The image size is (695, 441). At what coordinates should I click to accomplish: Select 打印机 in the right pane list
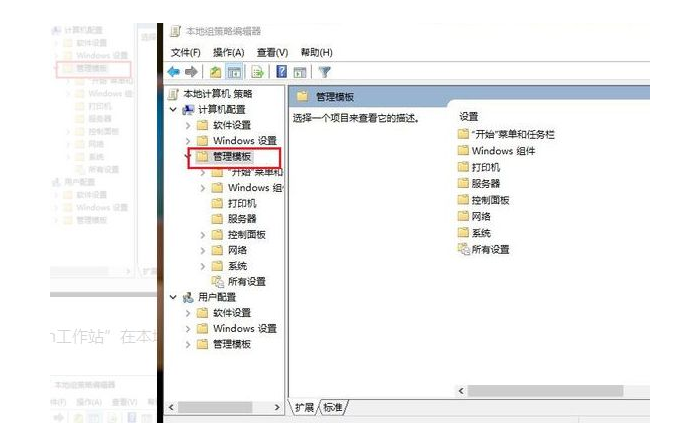coord(486,167)
